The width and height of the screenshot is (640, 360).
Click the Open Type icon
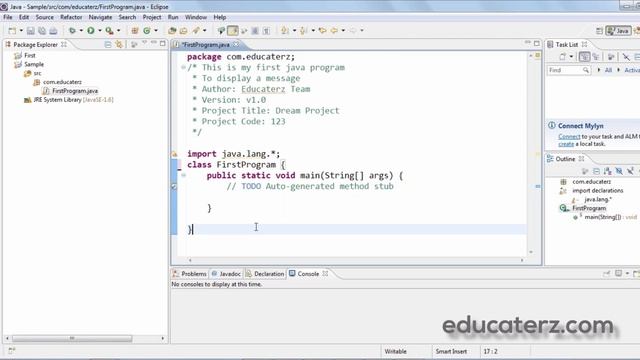[x=172, y=31]
